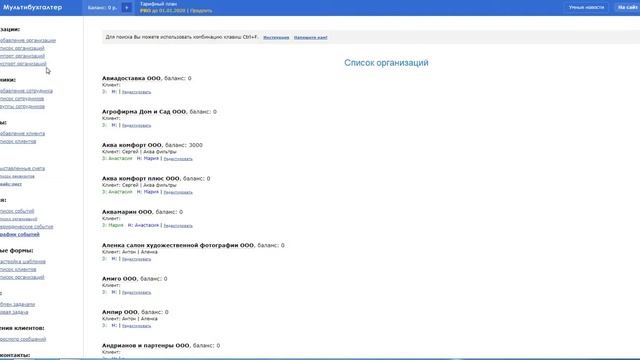Open Выставленные счета in the sidebar
This screenshot has width=640, height=360.
pyautogui.click(x=22, y=169)
